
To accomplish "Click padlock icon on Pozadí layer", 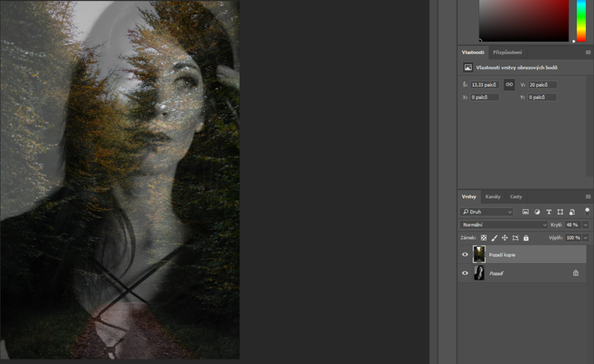I will pos(576,273).
